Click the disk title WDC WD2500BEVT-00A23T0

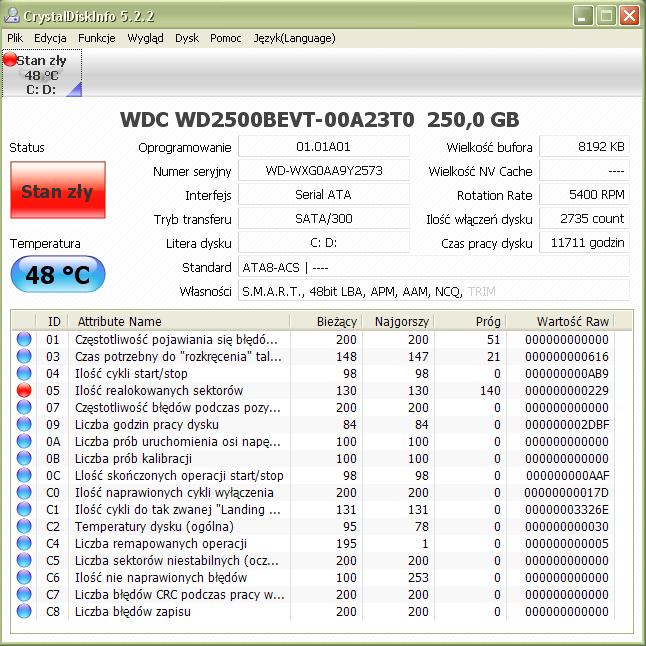267,120
